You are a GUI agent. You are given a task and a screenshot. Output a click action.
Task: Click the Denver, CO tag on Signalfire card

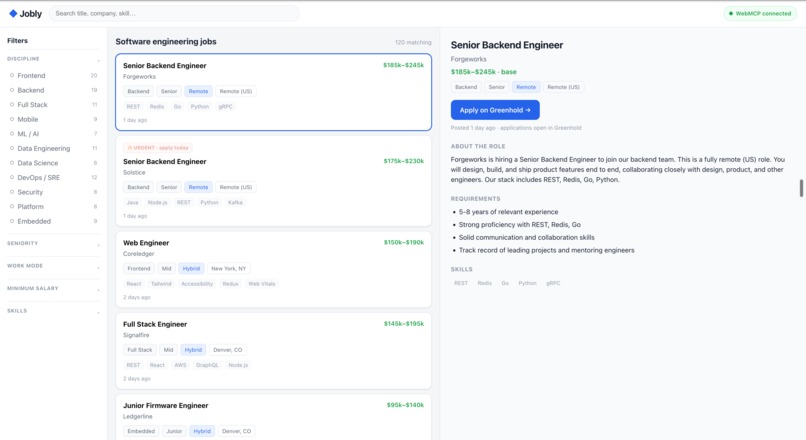(228, 350)
